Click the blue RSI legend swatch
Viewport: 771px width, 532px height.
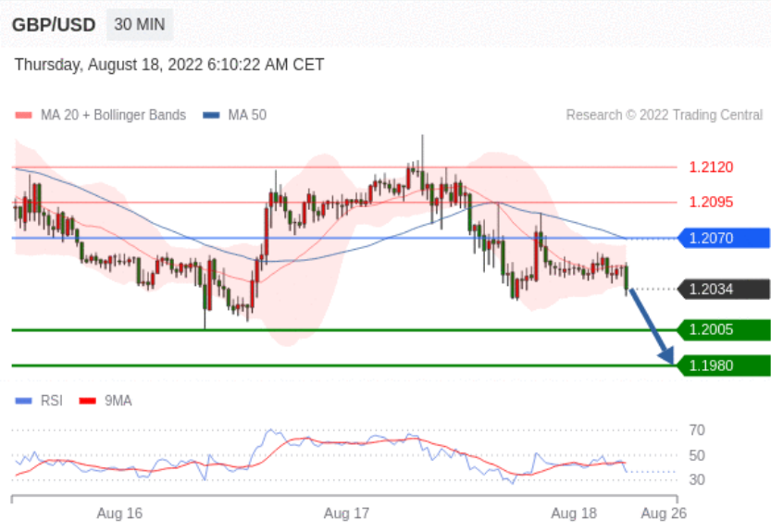24,402
